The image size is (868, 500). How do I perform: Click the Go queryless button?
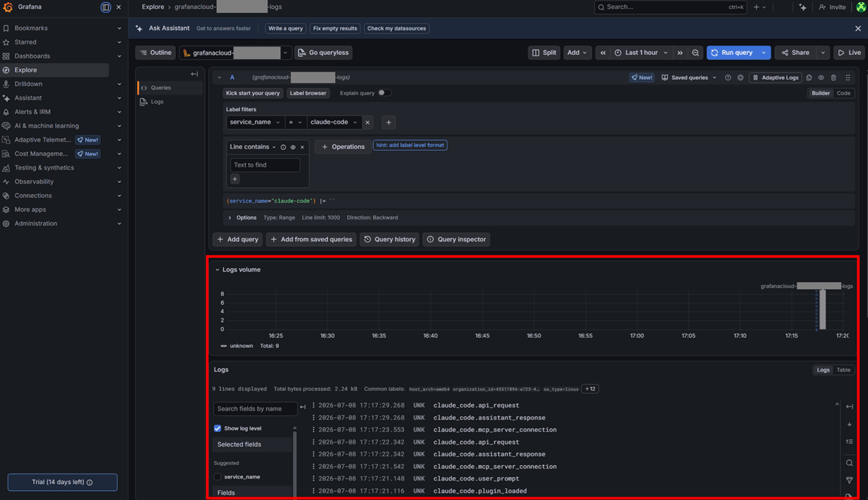point(324,53)
